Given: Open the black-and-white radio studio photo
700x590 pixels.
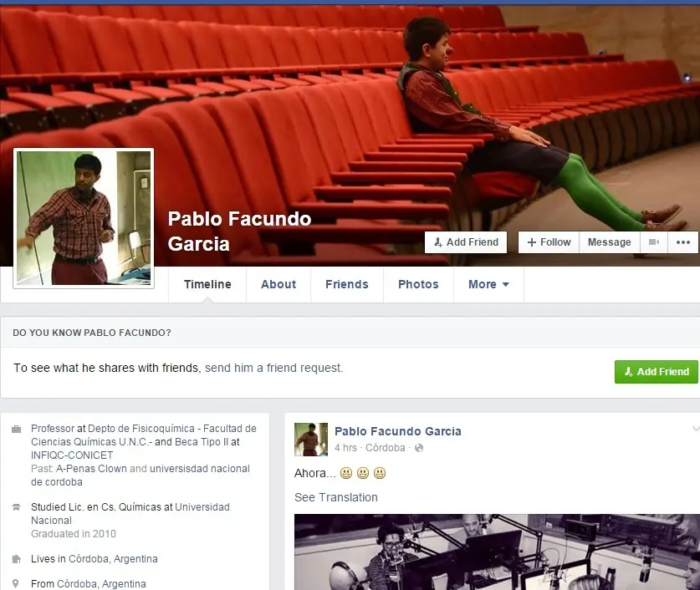Looking at the screenshot, I should click(497, 552).
